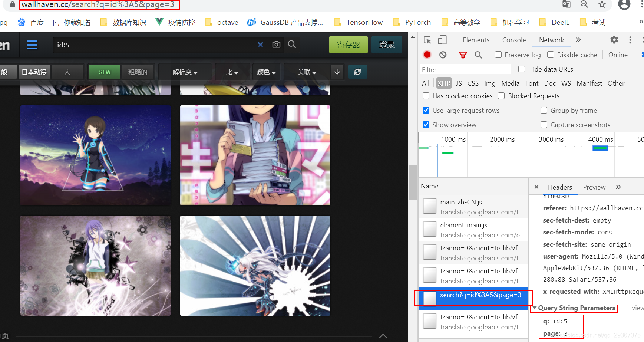Image resolution: width=644 pixels, height=342 pixels.
Task: Toggle the network filter funnel icon
Action: [463, 55]
